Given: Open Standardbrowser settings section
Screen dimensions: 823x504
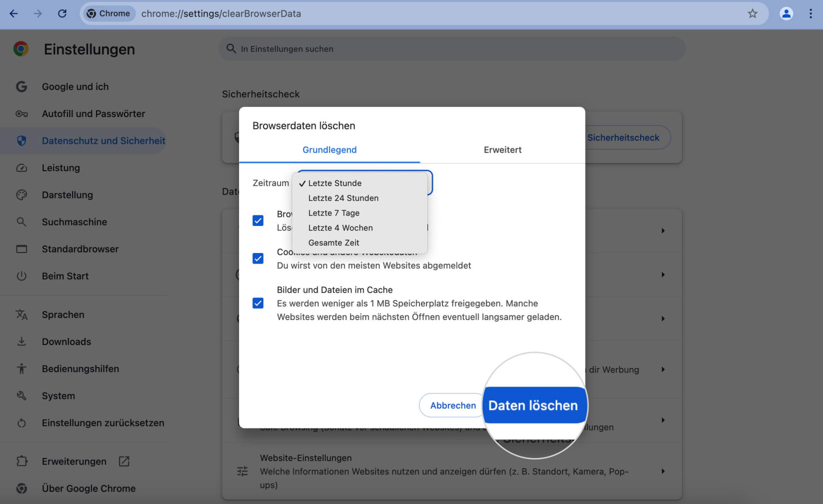Looking at the screenshot, I should tap(80, 249).
